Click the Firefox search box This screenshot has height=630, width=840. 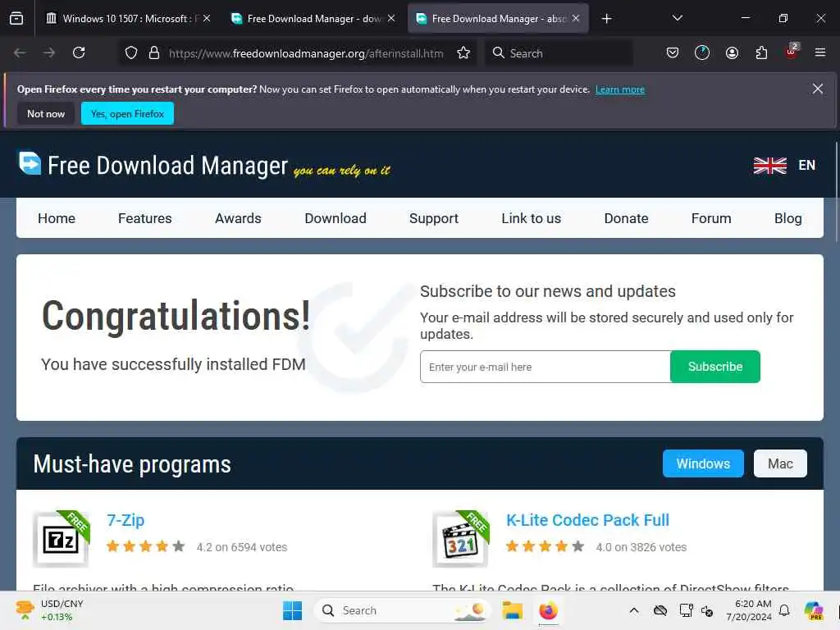[x=559, y=53]
